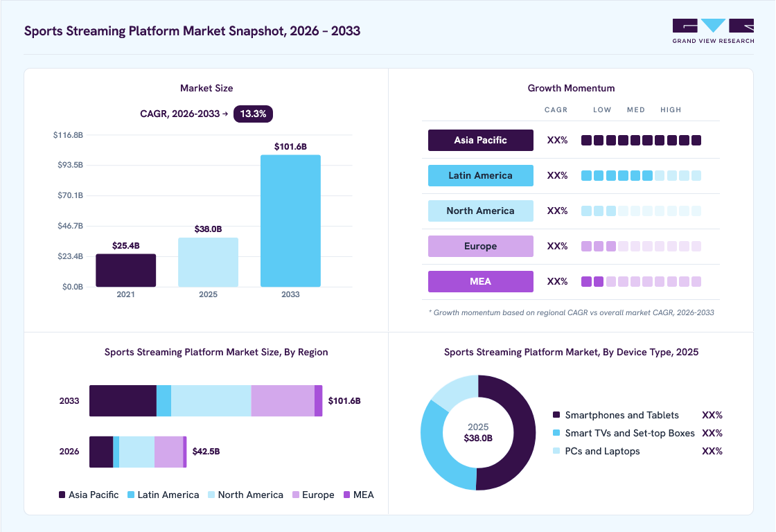Viewport: 776px width, 532px height.
Task: Click the Market Size chart title
Action: pos(206,88)
